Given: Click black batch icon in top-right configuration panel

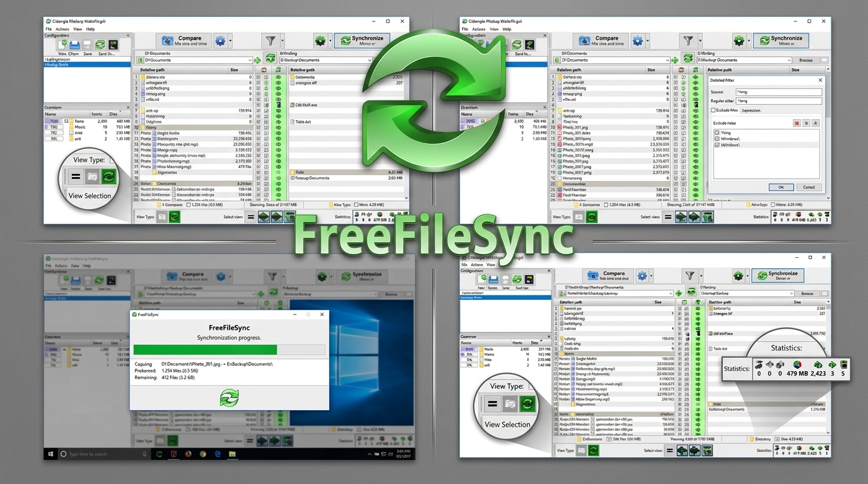Looking at the screenshot, I should 530,45.
